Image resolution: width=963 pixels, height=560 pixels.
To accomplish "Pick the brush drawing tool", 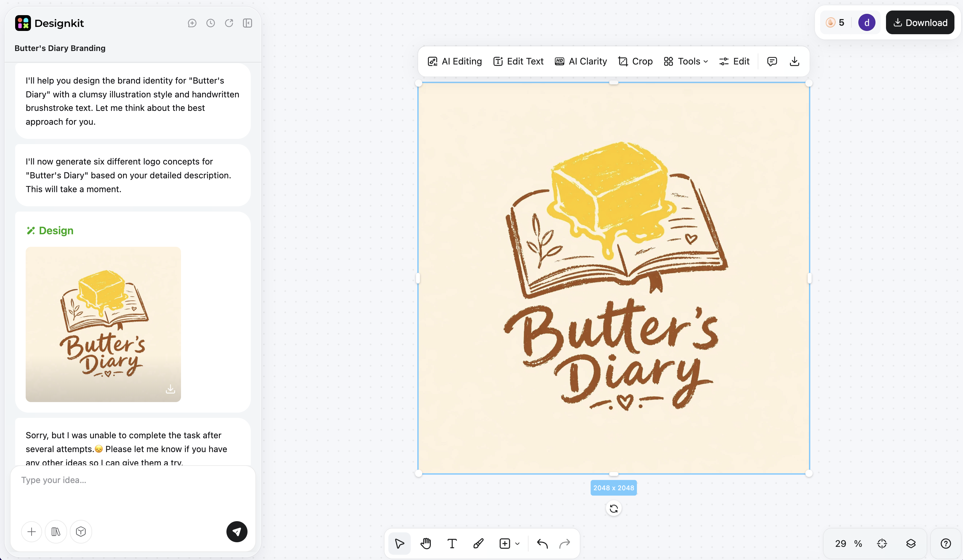I will 479,543.
